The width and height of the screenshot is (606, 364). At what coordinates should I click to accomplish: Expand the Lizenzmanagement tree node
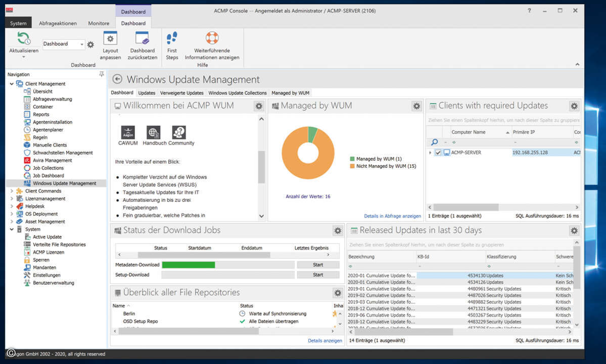(12, 199)
